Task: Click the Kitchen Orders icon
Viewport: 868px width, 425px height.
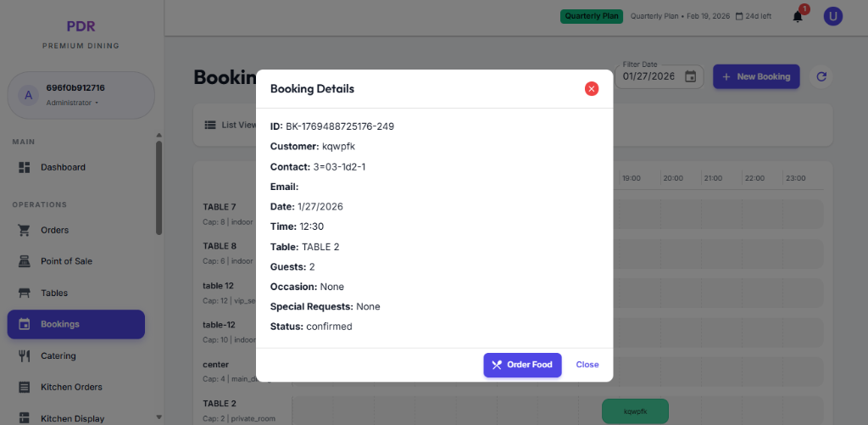Action: 25,387
